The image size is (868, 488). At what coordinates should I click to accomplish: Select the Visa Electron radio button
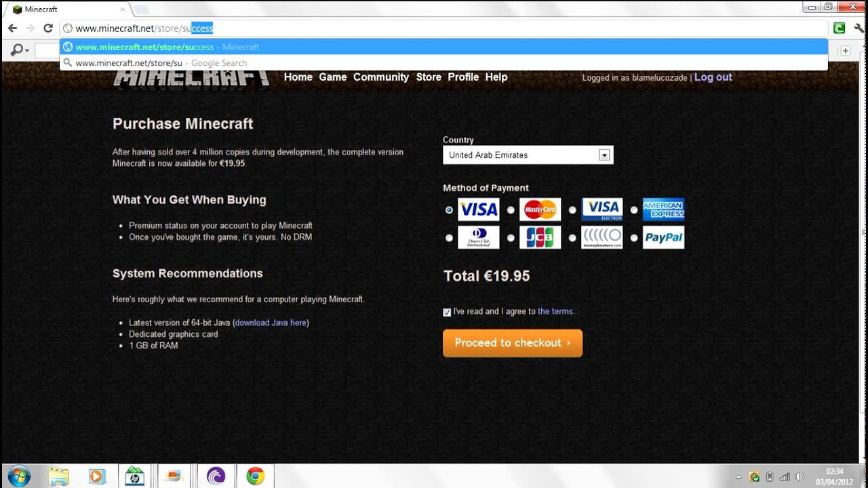[572, 210]
